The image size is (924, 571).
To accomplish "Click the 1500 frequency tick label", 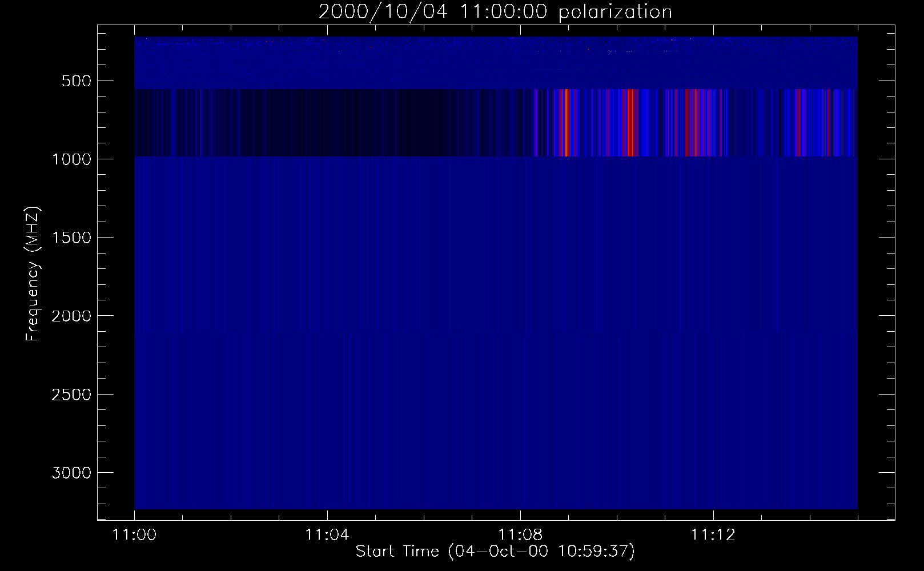I will coord(71,238).
